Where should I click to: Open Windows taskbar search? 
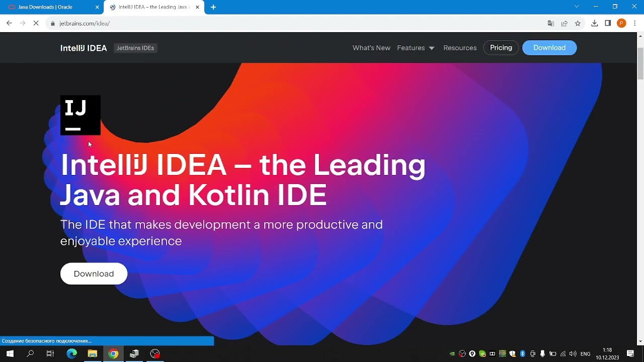pos(30,354)
